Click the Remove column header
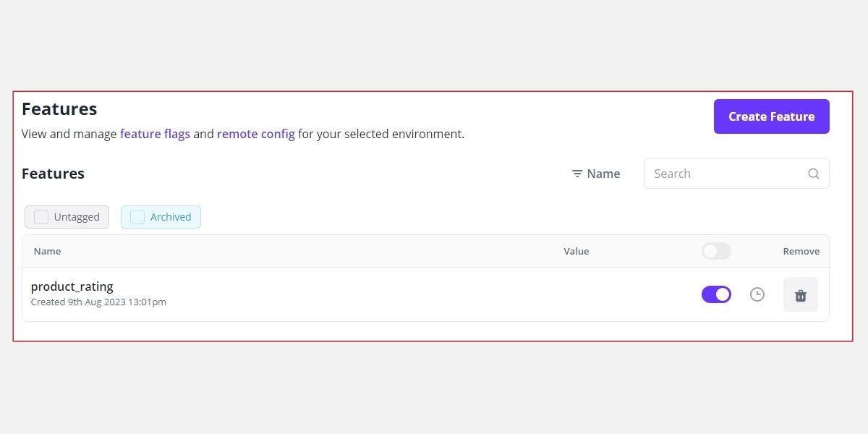Viewport: 868px width, 434px height. click(x=801, y=251)
